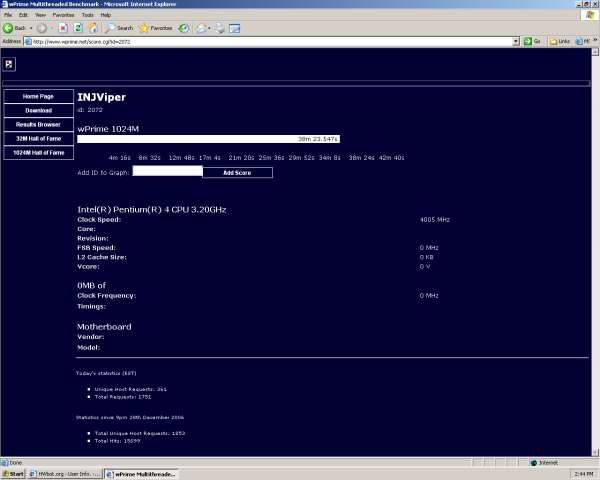Click the Go button next to address bar

[532, 41]
